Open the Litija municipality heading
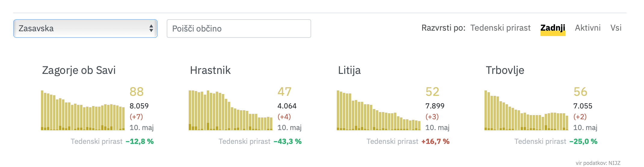 pyautogui.click(x=349, y=70)
